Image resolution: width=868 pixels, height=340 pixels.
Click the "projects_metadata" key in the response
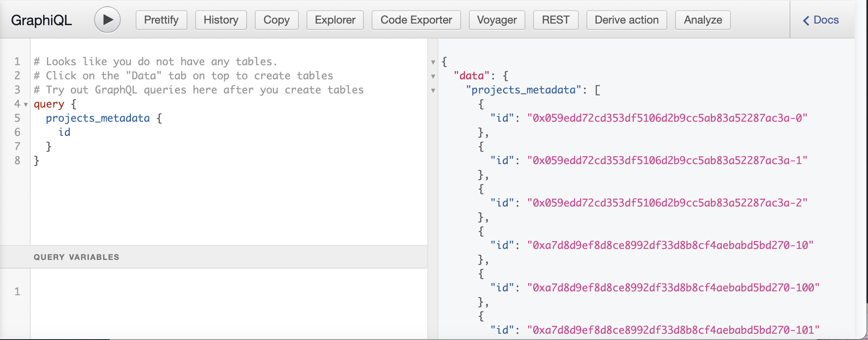(x=523, y=90)
